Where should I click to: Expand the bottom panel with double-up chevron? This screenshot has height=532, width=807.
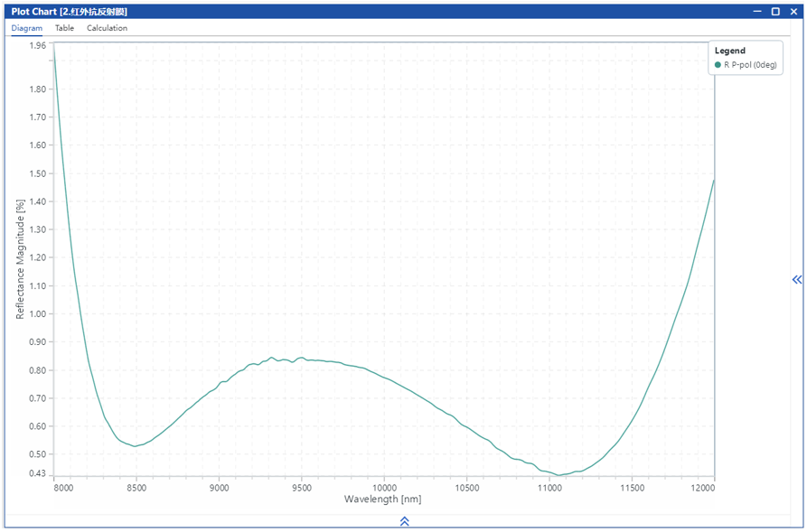pos(405,521)
